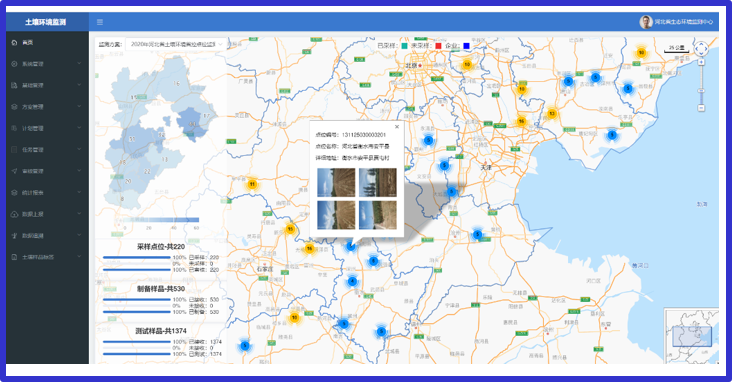The image size is (732, 382).
Task: Zoom out with the map minus button
Action: tap(701, 108)
